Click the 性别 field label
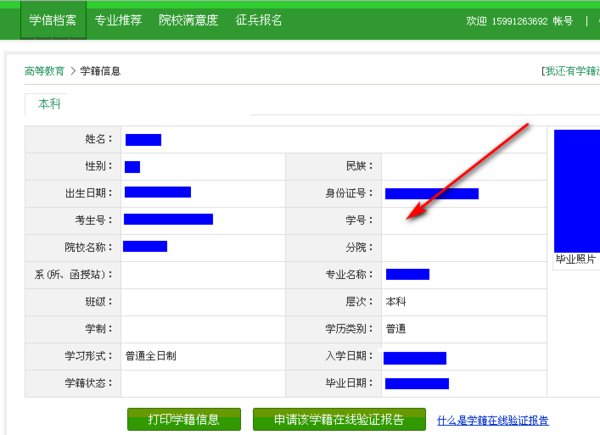The height and width of the screenshot is (435, 600). [99, 166]
